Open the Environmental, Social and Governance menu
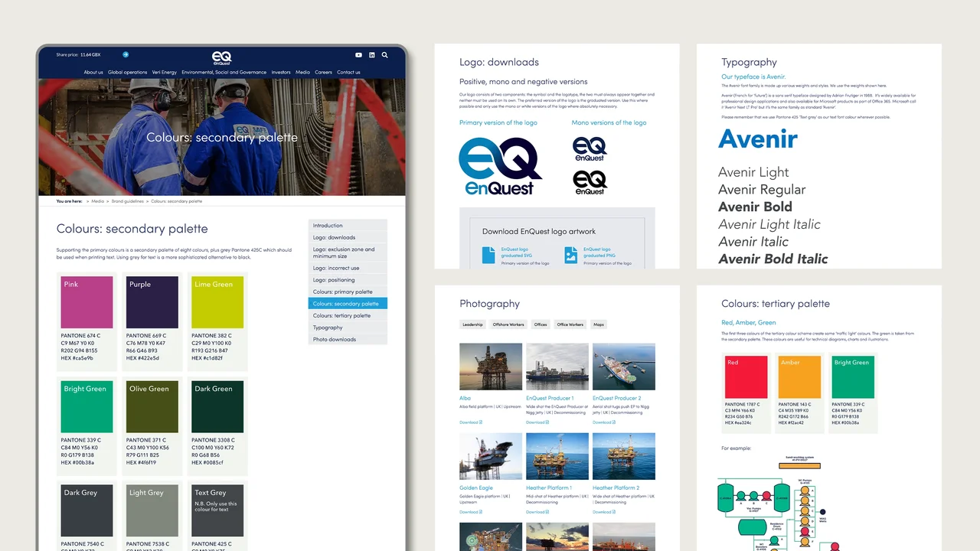The height and width of the screenshot is (551, 980). [224, 72]
